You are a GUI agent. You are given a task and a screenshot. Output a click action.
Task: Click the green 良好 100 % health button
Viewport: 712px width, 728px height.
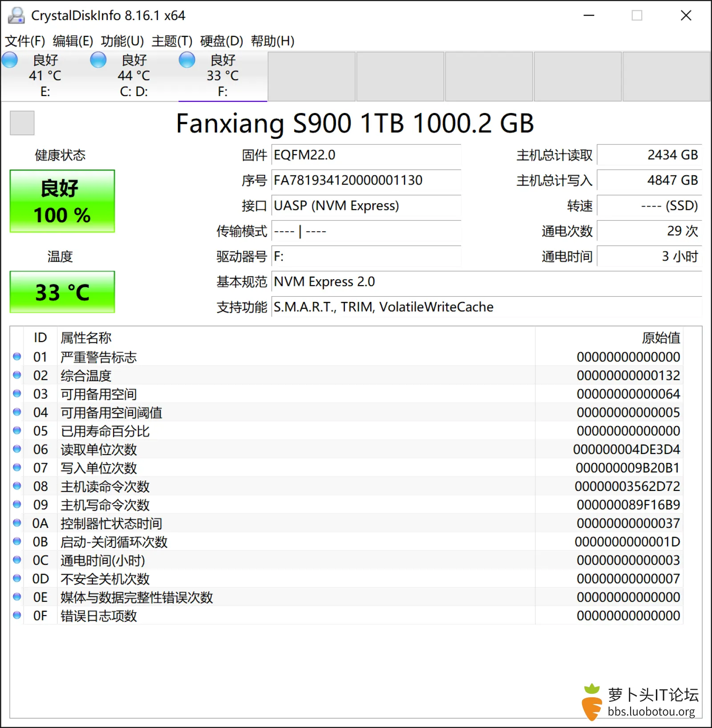62,201
